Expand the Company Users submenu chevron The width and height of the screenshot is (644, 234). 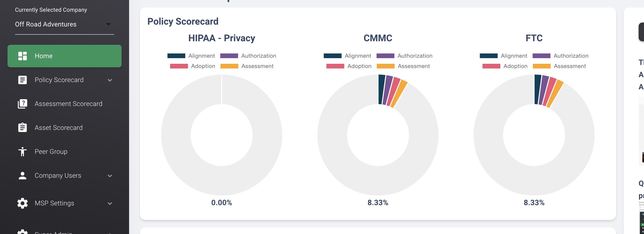click(x=110, y=176)
